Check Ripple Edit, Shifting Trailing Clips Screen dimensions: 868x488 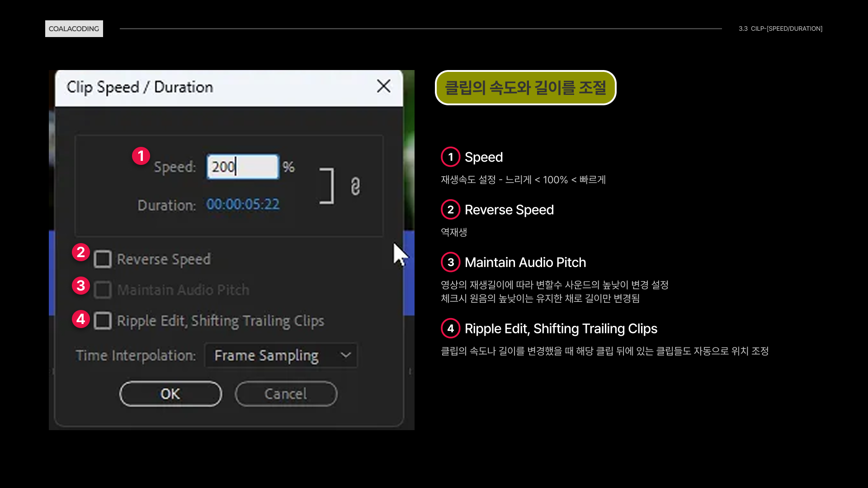coord(103,321)
